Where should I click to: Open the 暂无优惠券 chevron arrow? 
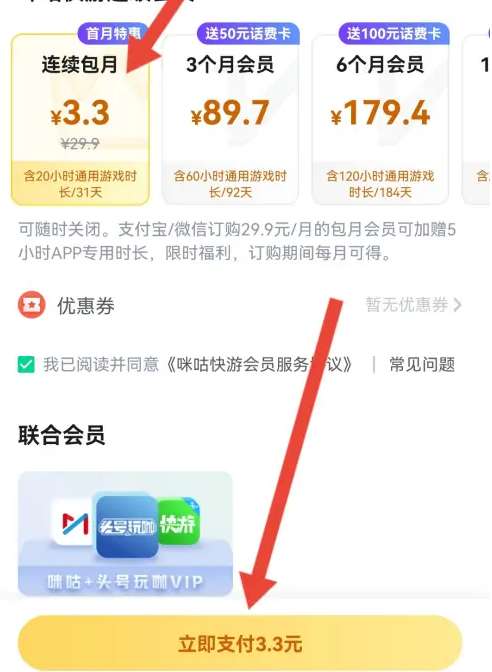457,305
